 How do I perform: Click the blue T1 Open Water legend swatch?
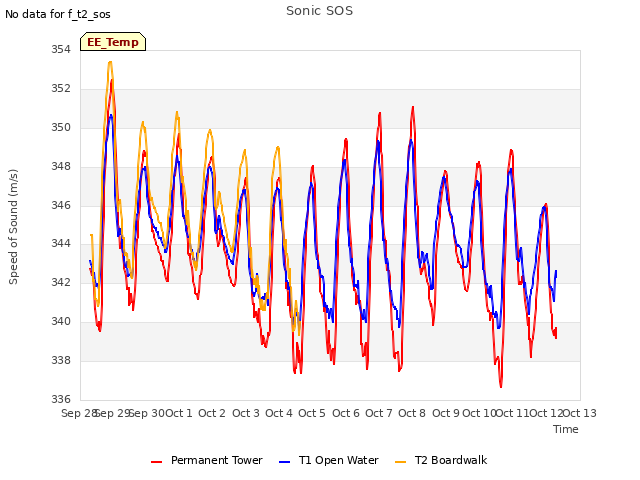pos(284,462)
